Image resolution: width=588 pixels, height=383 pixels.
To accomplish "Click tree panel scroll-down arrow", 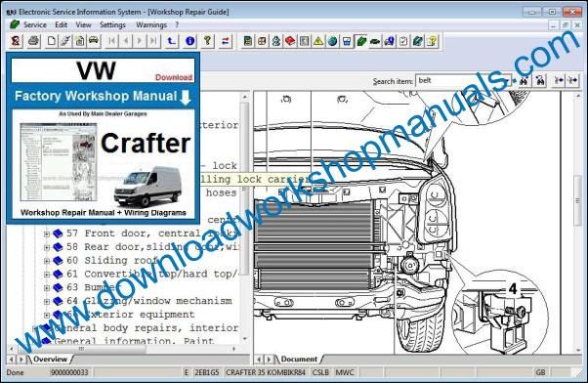I will tap(245, 339).
